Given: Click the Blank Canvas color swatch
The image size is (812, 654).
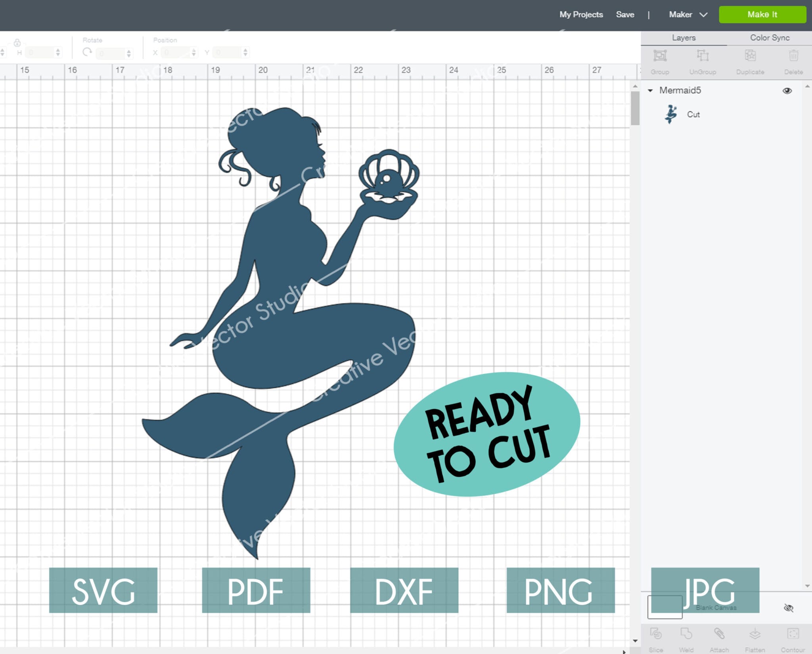Looking at the screenshot, I should click(x=665, y=607).
